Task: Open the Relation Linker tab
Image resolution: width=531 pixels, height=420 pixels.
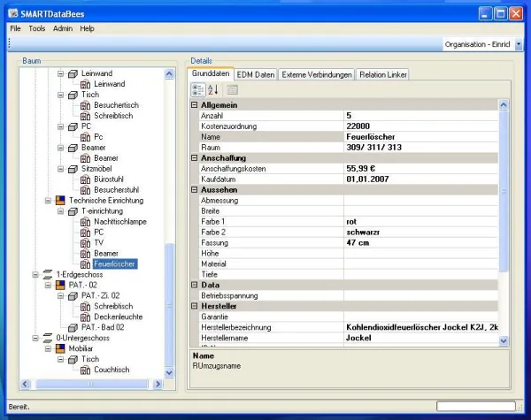Action: 383,74
